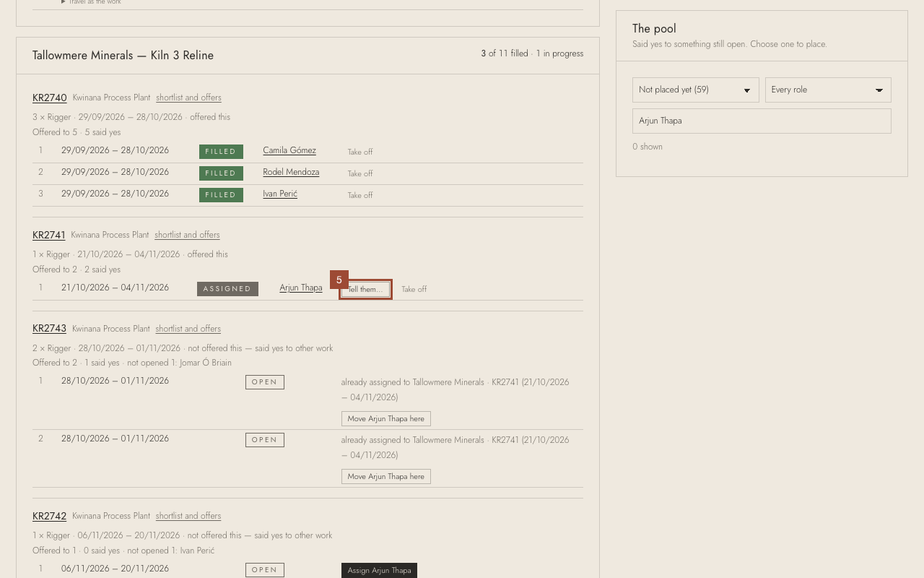This screenshot has width=924, height=578.
Task: Select the '0 shown' pool count text
Action: [648, 147]
